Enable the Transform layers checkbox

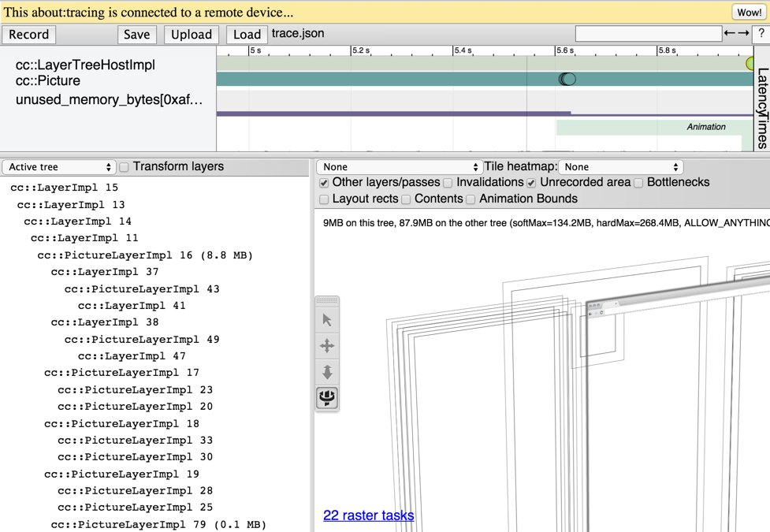[x=125, y=167]
